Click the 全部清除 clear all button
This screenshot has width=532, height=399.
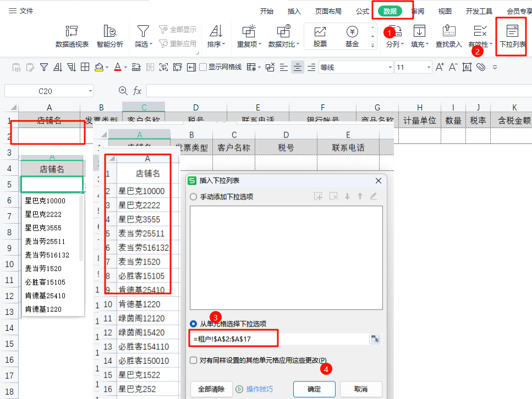pyautogui.click(x=211, y=389)
